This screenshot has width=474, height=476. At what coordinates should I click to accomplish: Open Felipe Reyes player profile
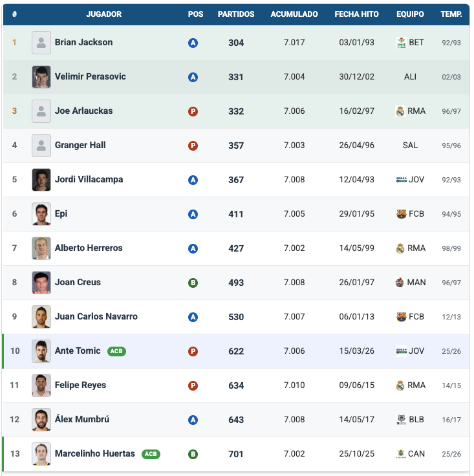point(80,385)
